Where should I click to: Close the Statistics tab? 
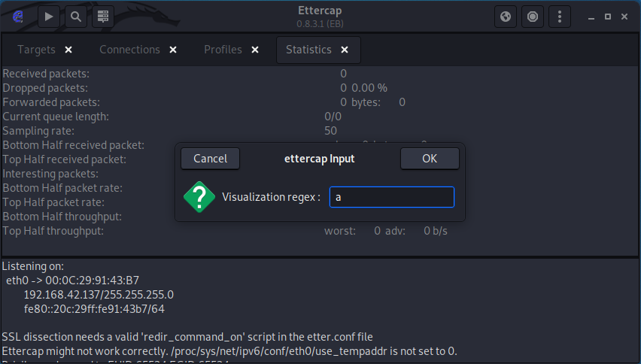pos(345,50)
